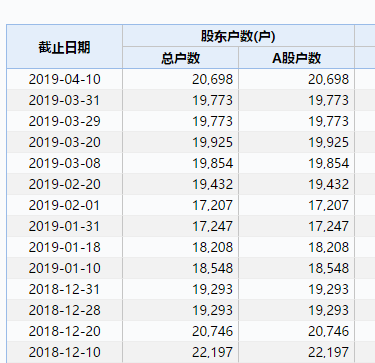Click 总户数 value 17,247 for 2019-01-31

pyautogui.click(x=213, y=226)
